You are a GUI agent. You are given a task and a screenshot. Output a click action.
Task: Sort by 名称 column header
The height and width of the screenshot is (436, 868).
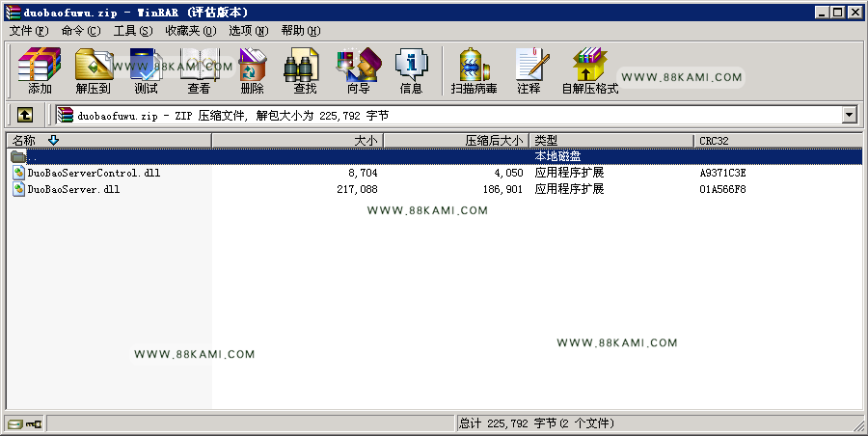click(109, 141)
